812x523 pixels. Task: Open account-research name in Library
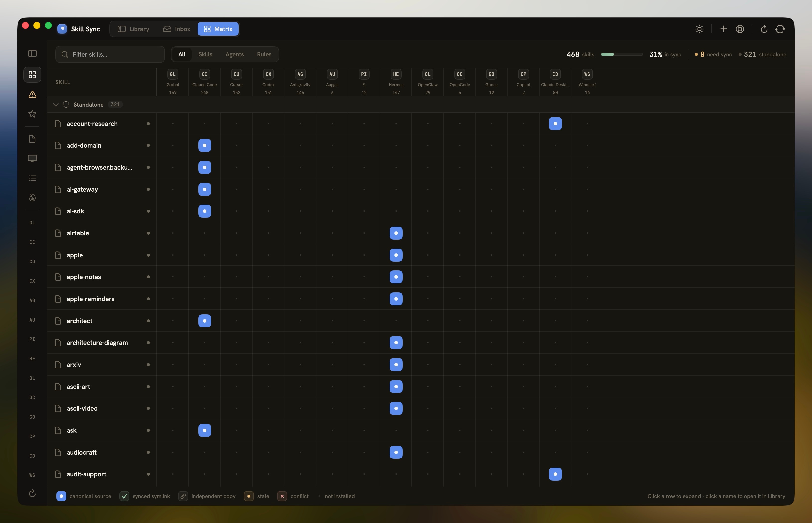click(x=92, y=124)
